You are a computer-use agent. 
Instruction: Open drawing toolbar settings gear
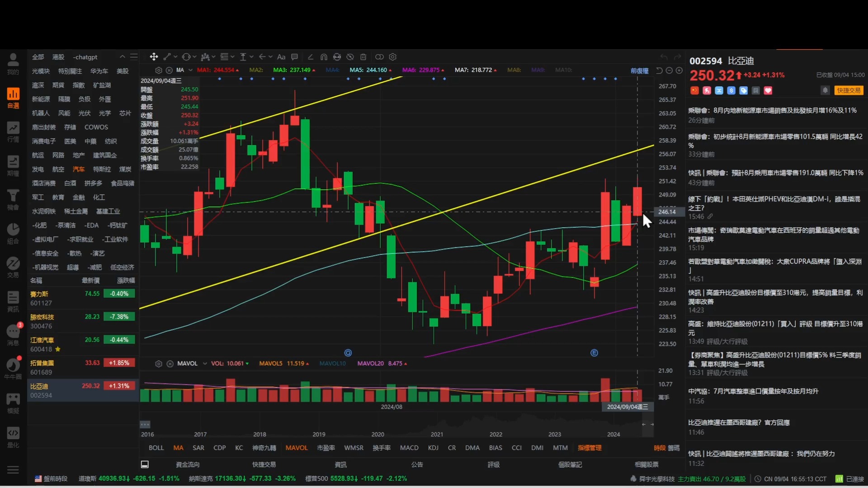pos(393,57)
